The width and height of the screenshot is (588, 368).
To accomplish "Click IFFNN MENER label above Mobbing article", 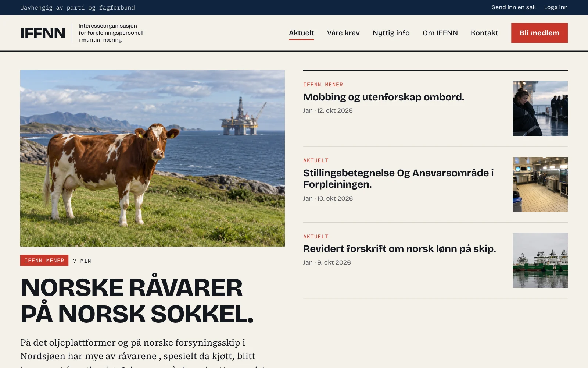I will [x=323, y=85].
